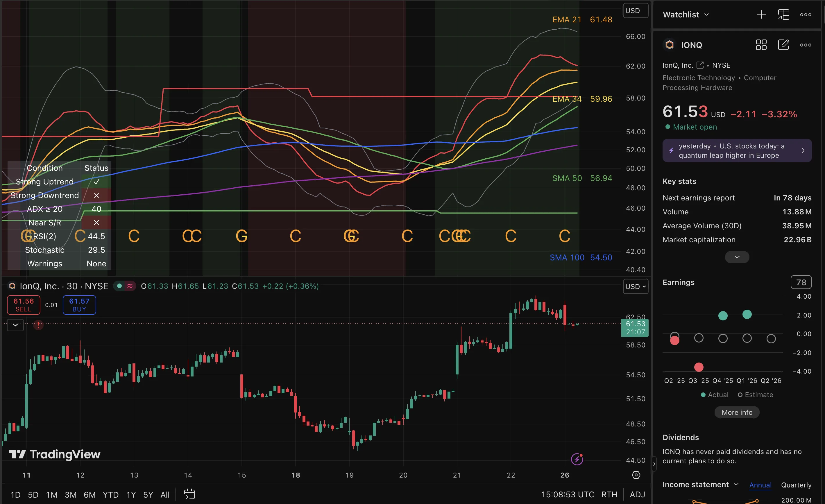
Task: Click the pink approximation status badge
Action: coord(130,286)
